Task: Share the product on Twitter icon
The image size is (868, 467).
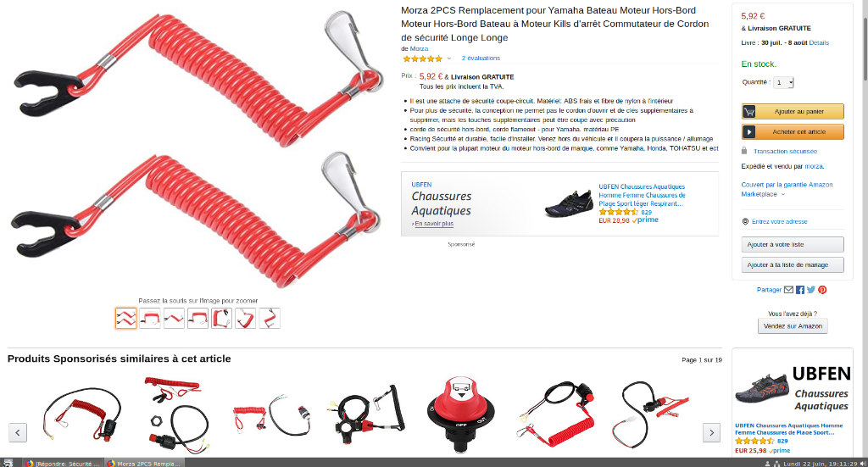Action: point(811,290)
